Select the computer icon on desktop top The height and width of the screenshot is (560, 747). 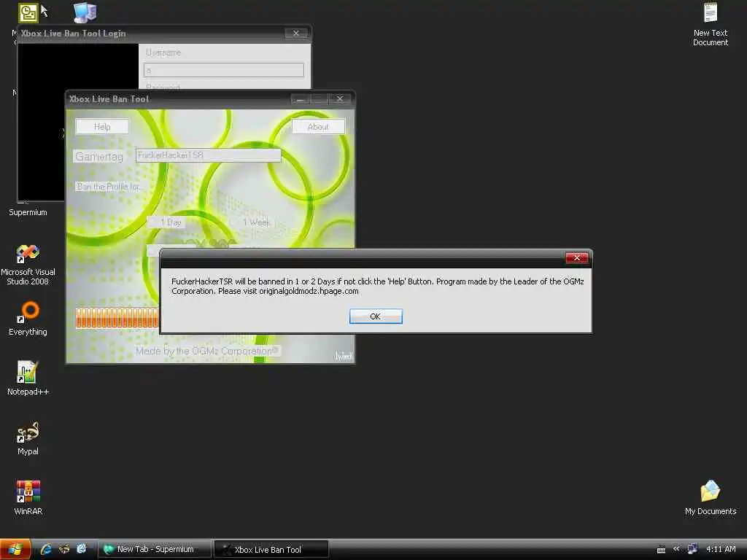point(85,12)
